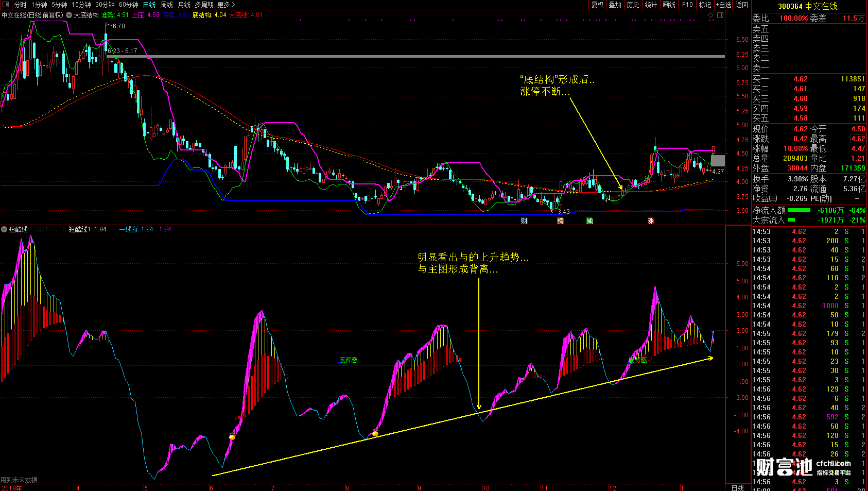The width and height of the screenshot is (868, 491).
Task: Open the 历史 history button
Action: (x=633, y=5)
